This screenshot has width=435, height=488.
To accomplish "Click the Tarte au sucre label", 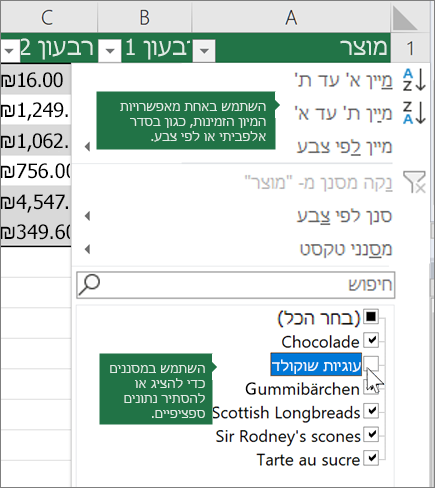I will click(x=308, y=460).
